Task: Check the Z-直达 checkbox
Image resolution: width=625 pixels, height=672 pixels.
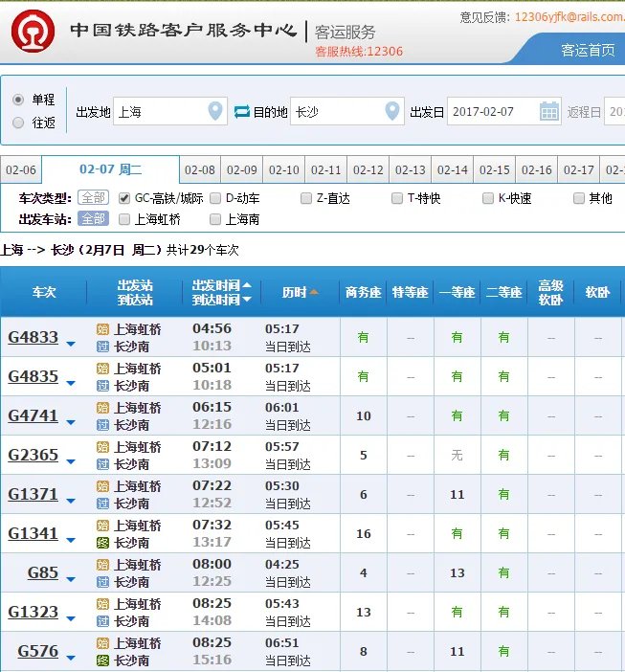Action: pyautogui.click(x=306, y=198)
